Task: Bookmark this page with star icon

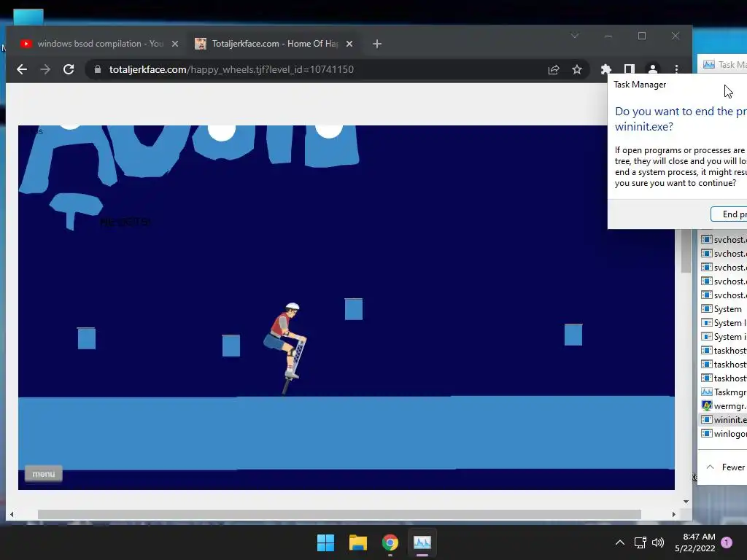Action: click(x=577, y=70)
